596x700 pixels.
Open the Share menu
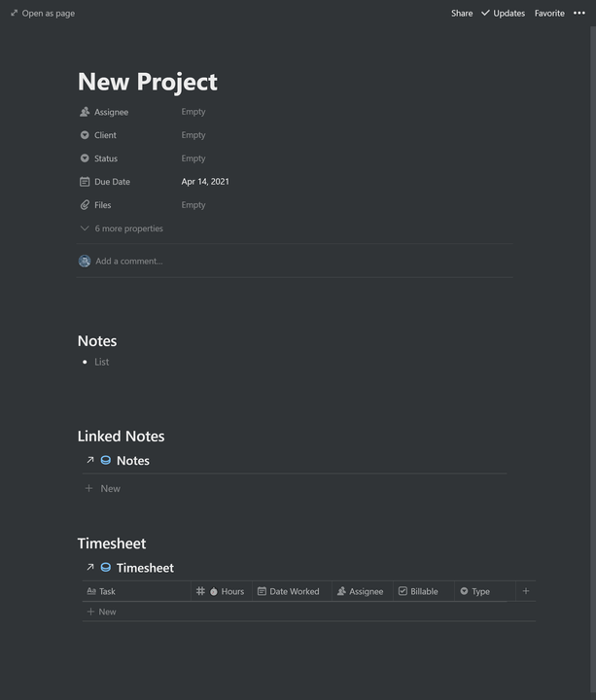coord(462,14)
